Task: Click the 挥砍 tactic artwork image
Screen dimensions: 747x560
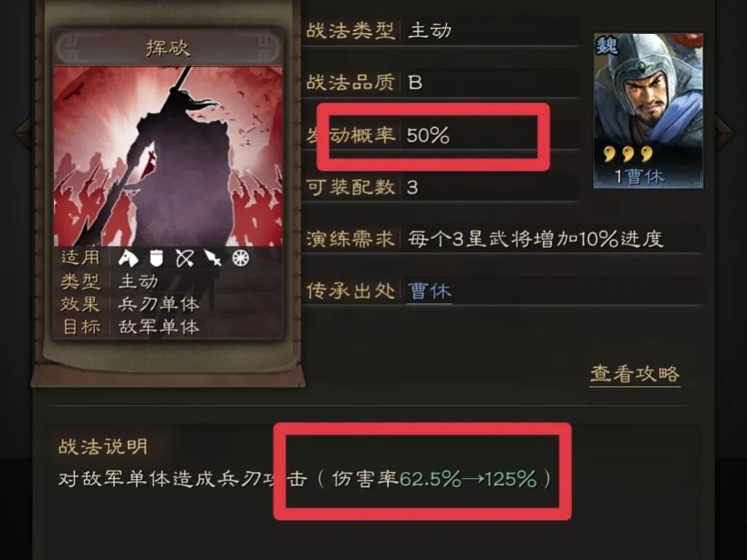Action: (168, 156)
